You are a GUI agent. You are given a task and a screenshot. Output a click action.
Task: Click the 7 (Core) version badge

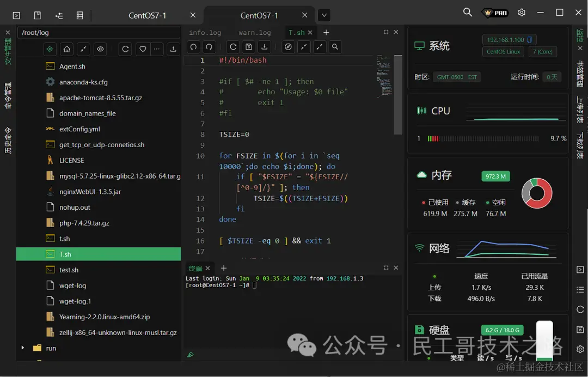[543, 52]
